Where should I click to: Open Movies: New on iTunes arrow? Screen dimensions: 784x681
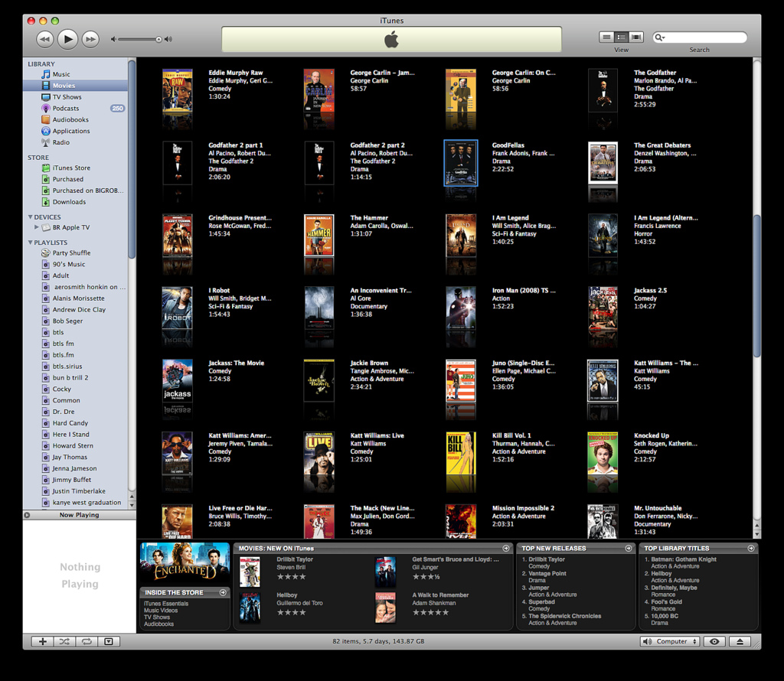click(x=506, y=548)
